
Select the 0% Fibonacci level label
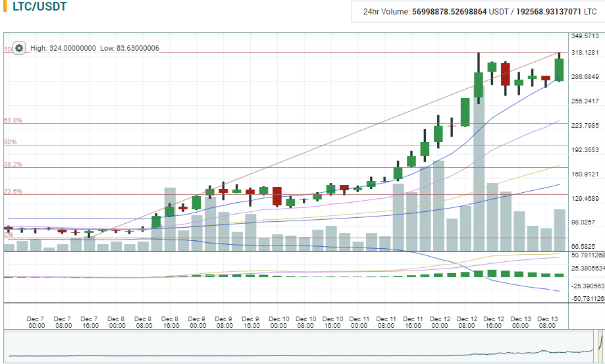pyautogui.click(x=9, y=235)
